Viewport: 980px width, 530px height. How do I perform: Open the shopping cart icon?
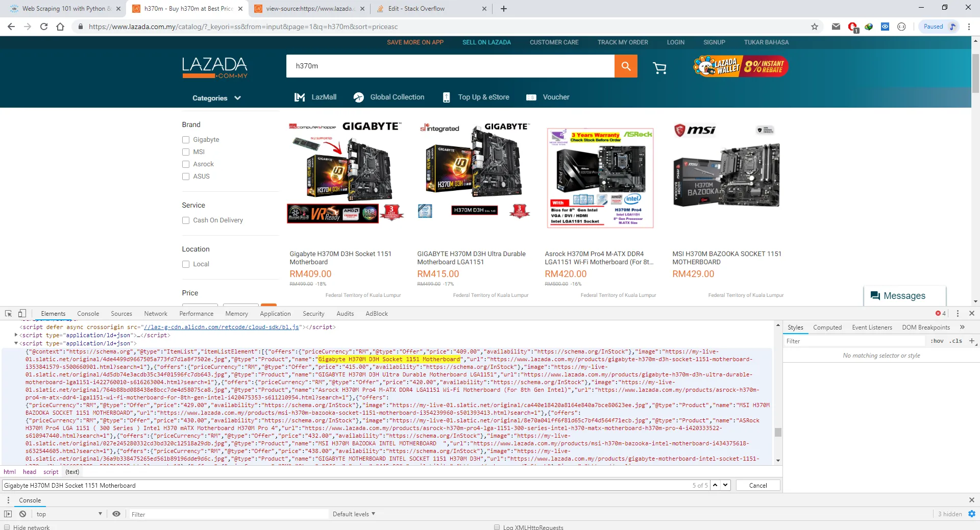(x=659, y=67)
